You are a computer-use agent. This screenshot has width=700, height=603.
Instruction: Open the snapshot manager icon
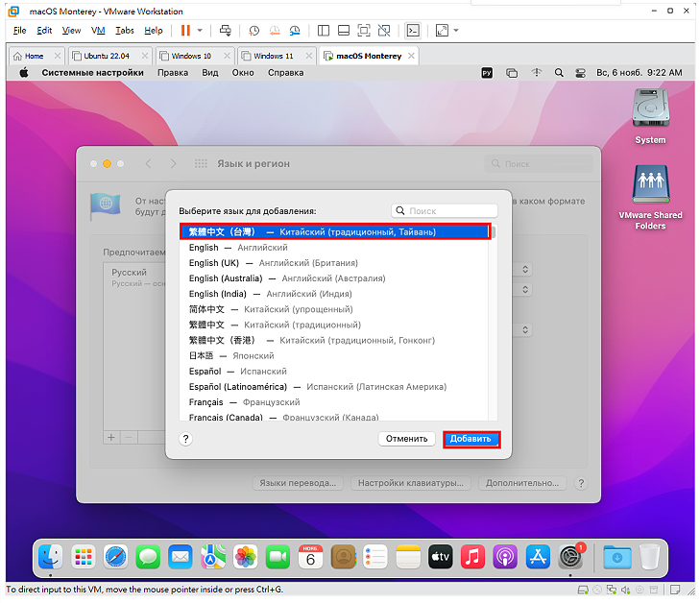click(295, 31)
